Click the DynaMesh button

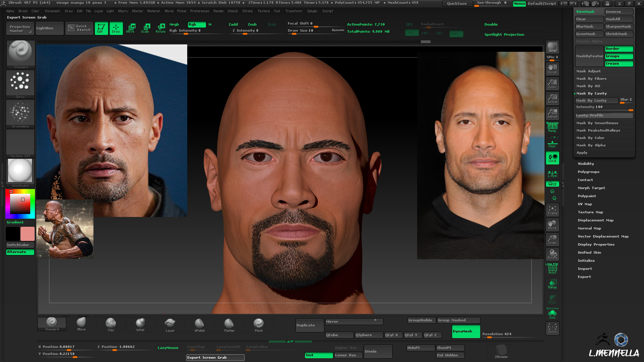[x=466, y=331]
